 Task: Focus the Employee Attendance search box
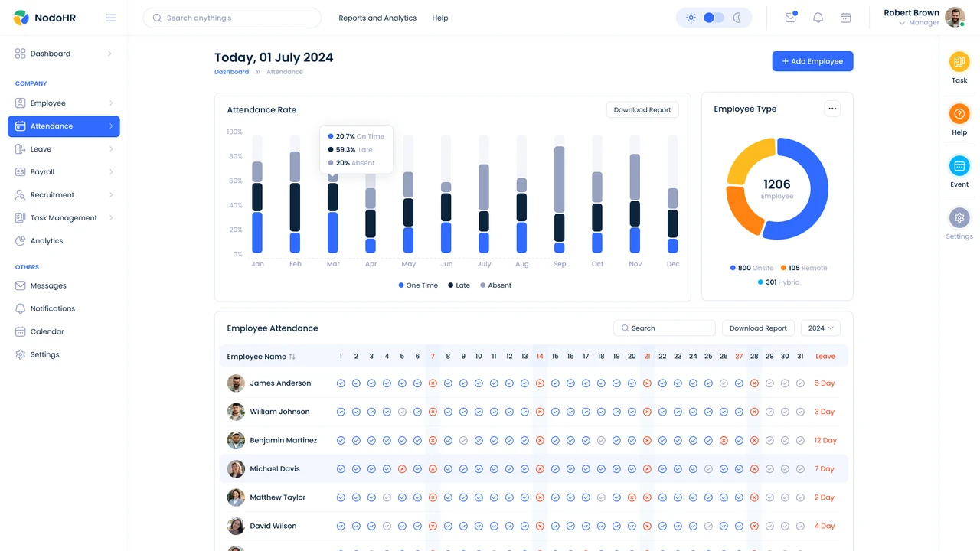[664, 328]
